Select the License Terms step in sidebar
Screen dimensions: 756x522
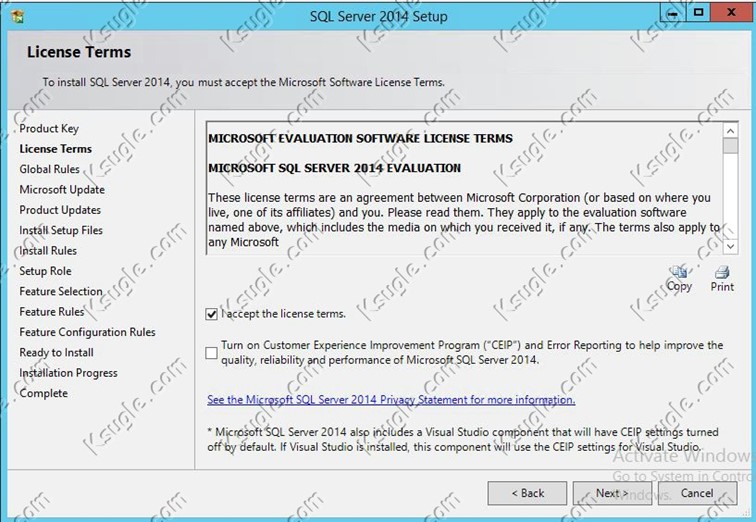[x=55, y=149]
